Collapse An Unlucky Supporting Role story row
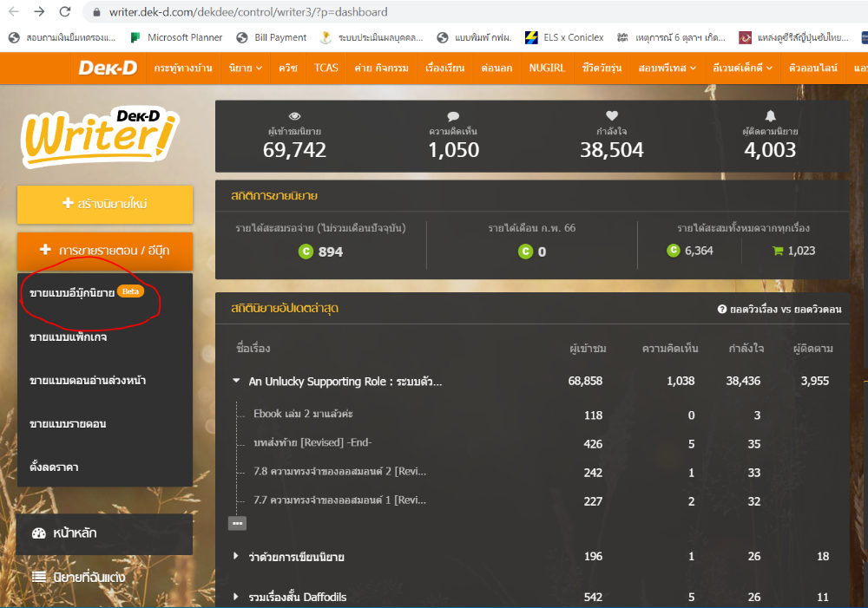 [236, 381]
